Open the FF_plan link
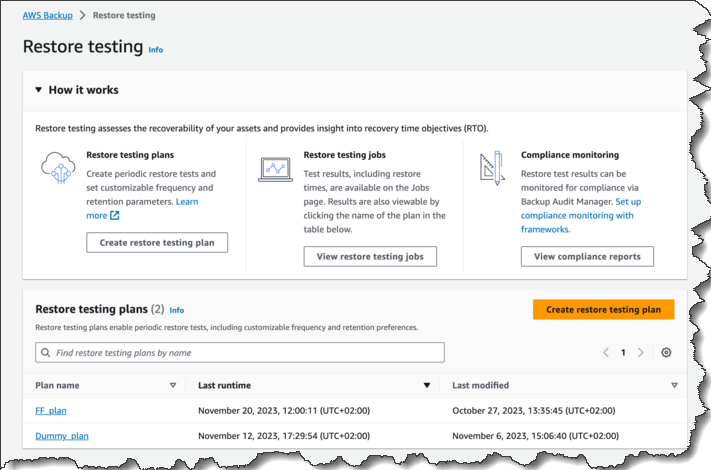Image resolution: width=711 pixels, height=470 pixels. pos(51,411)
